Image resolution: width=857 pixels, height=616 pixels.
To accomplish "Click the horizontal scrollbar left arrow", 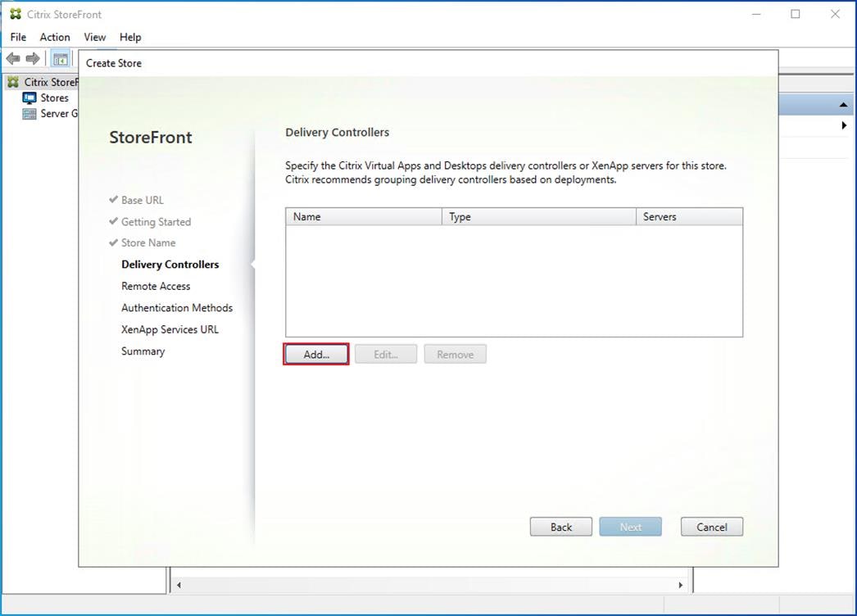I will point(179,585).
